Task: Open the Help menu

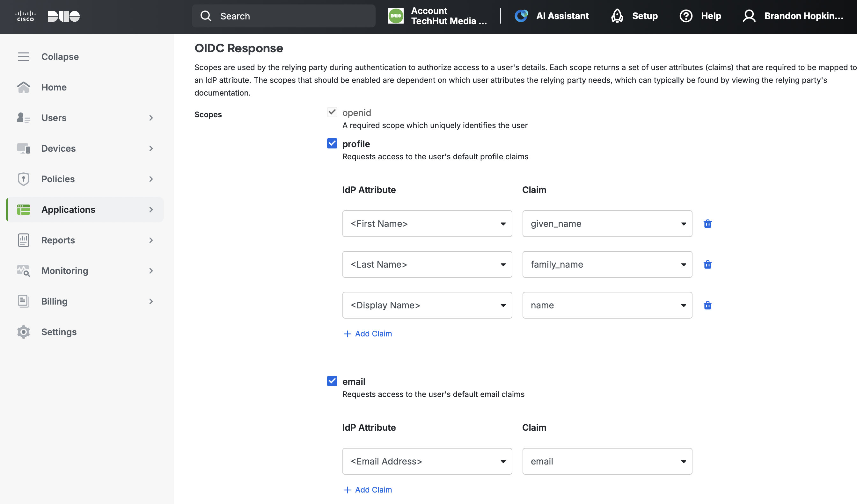Action: (686, 16)
